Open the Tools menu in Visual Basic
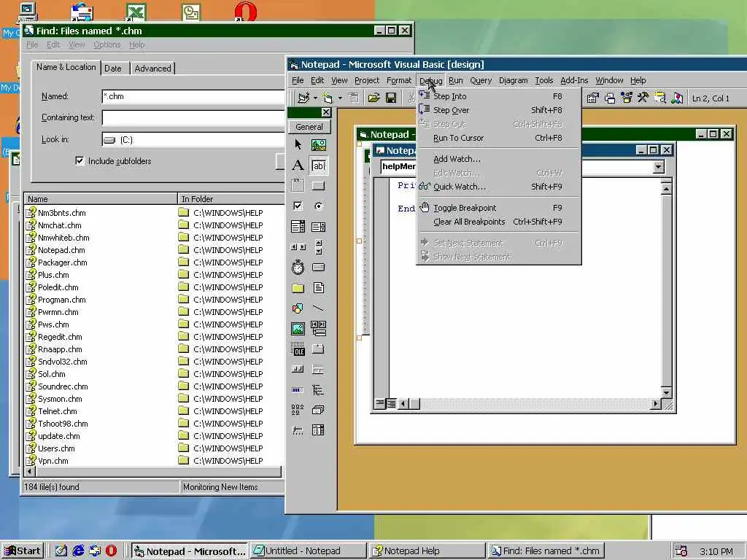Viewport: 747px width, 560px height. click(x=543, y=80)
